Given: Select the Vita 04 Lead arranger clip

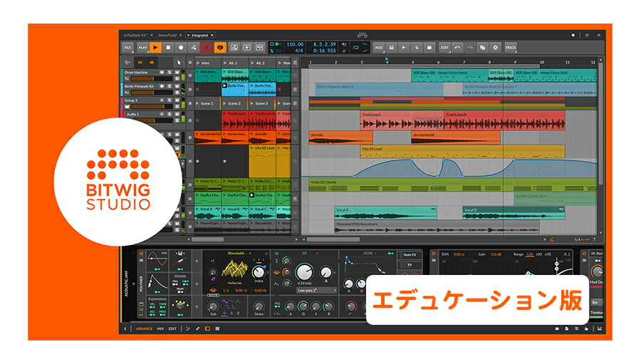Looking at the screenshot, I should pos(462,152).
